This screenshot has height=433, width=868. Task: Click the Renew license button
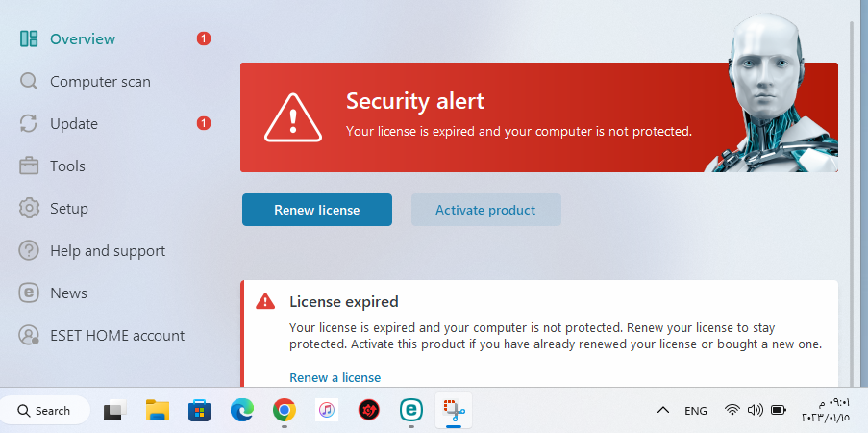[317, 210]
